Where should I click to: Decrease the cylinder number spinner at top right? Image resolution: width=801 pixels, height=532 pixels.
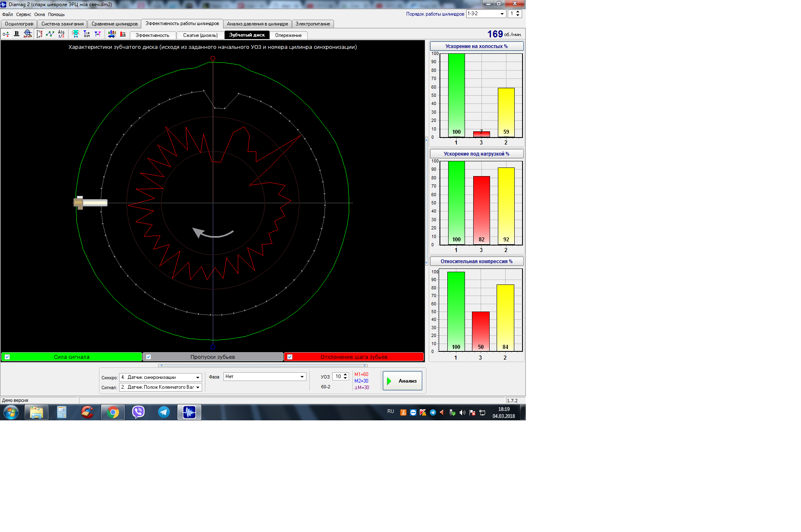click(518, 15)
